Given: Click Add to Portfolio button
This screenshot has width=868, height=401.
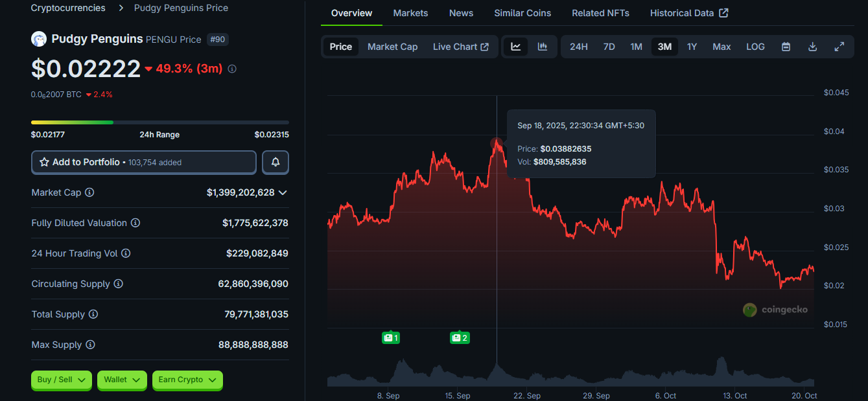Looking at the screenshot, I should click(144, 163).
